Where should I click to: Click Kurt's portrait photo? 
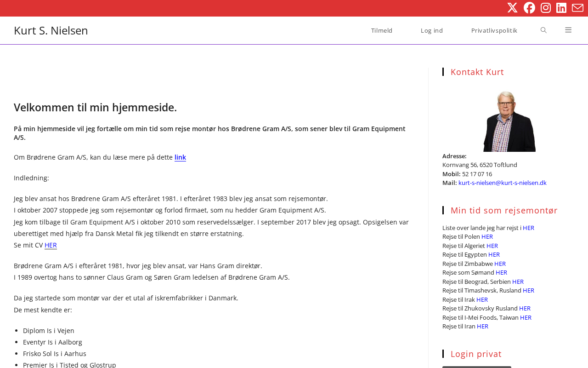pos(509,121)
